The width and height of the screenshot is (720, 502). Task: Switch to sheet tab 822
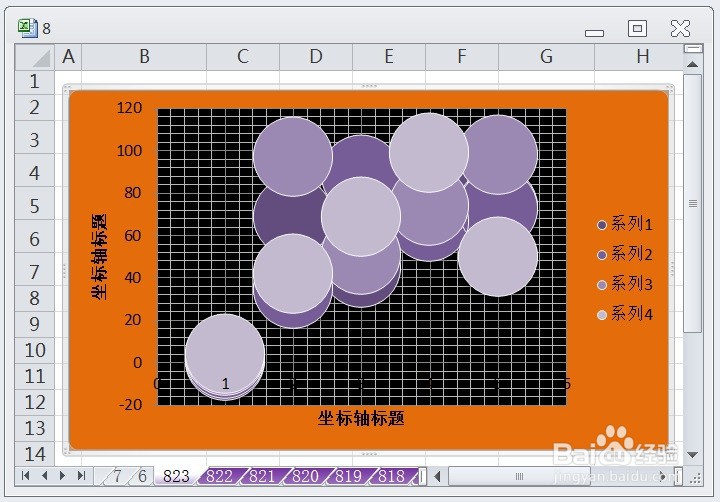(219, 476)
